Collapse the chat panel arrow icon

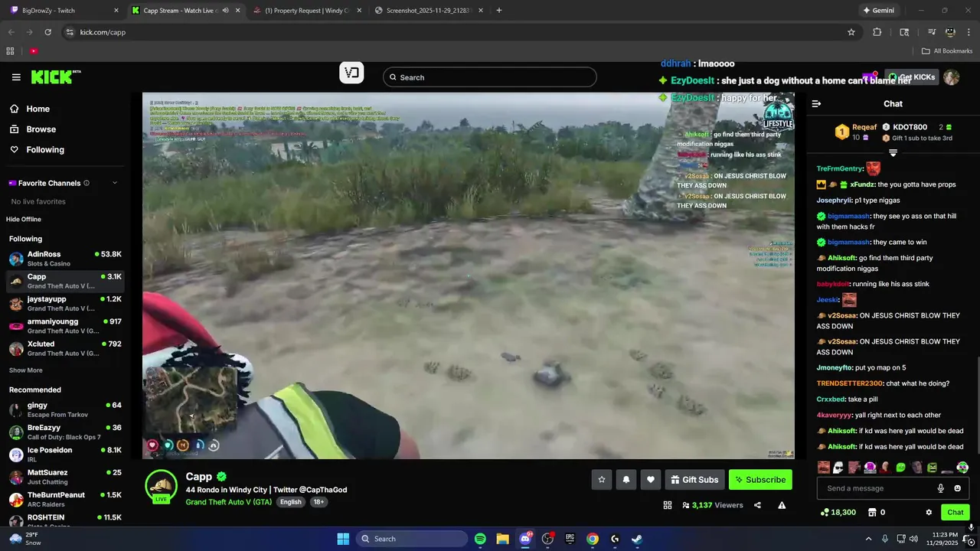coord(816,104)
